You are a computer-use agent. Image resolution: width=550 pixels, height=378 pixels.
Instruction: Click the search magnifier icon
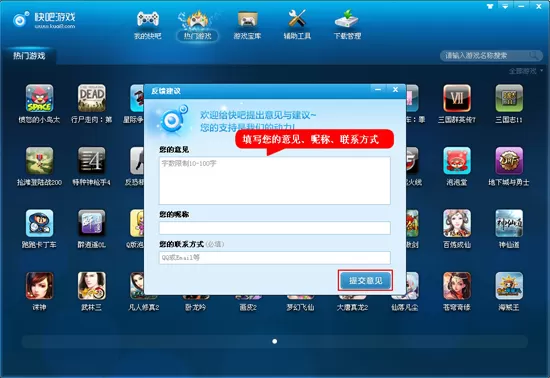534,55
